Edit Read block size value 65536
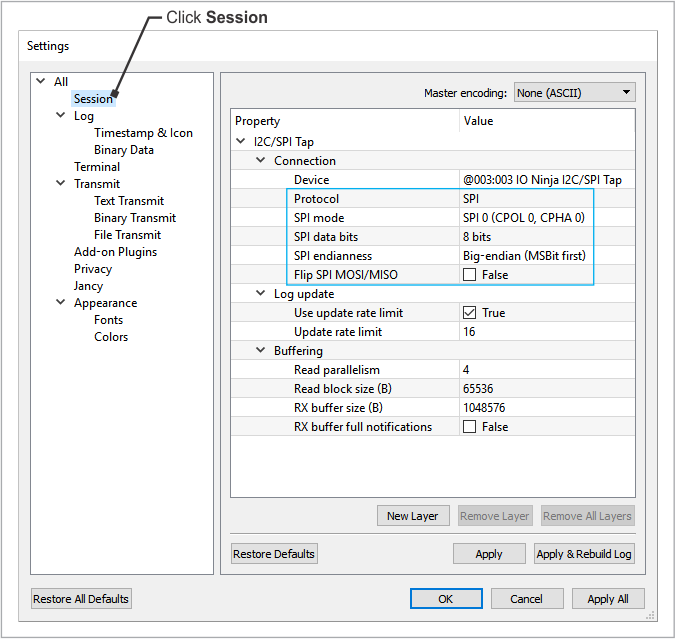The height and width of the screenshot is (639, 675). (x=547, y=388)
